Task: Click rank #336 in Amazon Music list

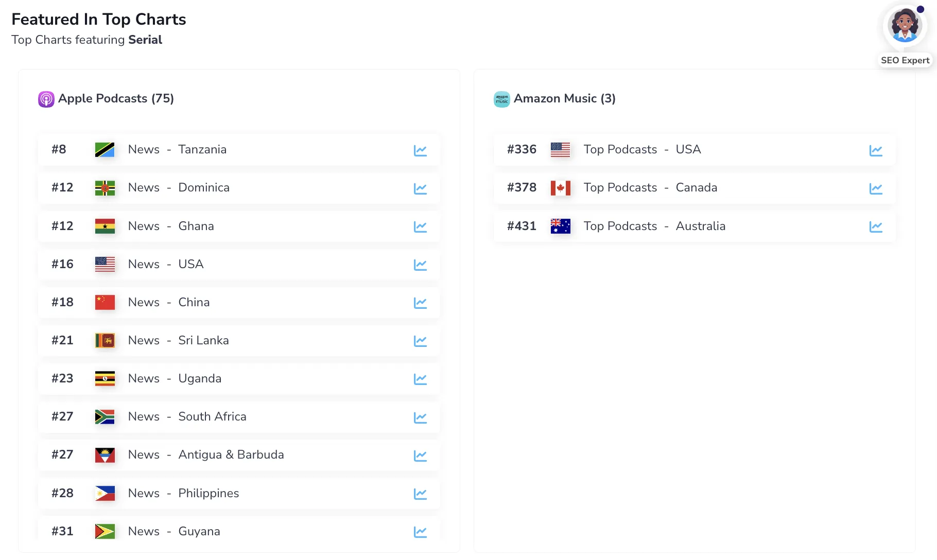Action: (522, 149)
